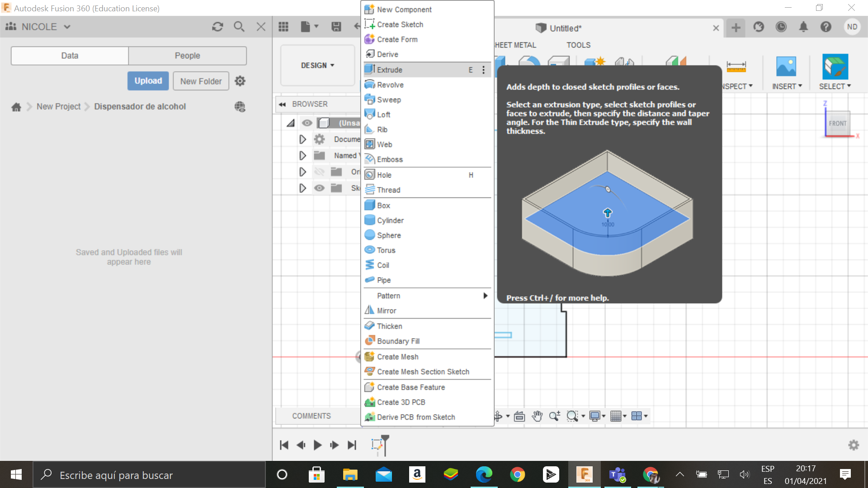Open the DESIGN workspace dropdown
The height and width of the screenshot is (488, 868).
pyautogui.click(x=317, y=66)
